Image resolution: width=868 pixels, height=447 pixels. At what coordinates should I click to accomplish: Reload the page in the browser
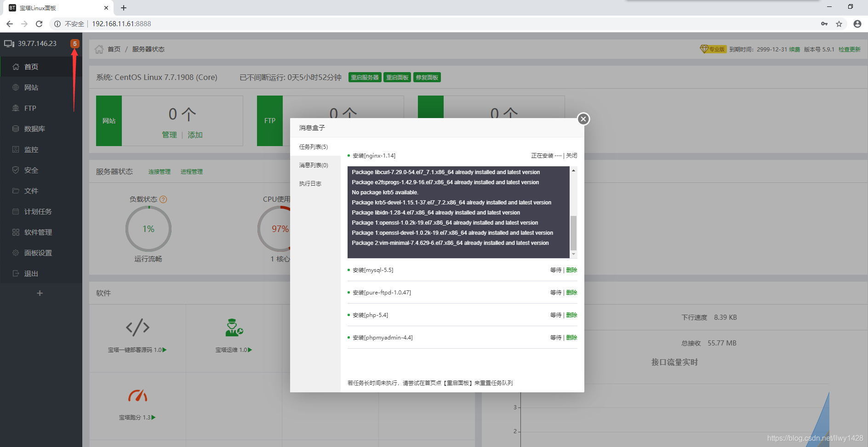coord(39,24)
